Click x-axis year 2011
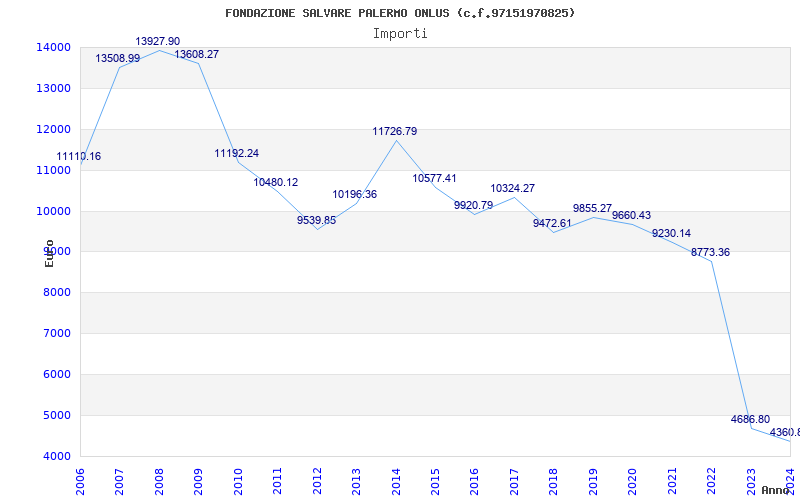The image size is (800, 500). tap(278, 481)
